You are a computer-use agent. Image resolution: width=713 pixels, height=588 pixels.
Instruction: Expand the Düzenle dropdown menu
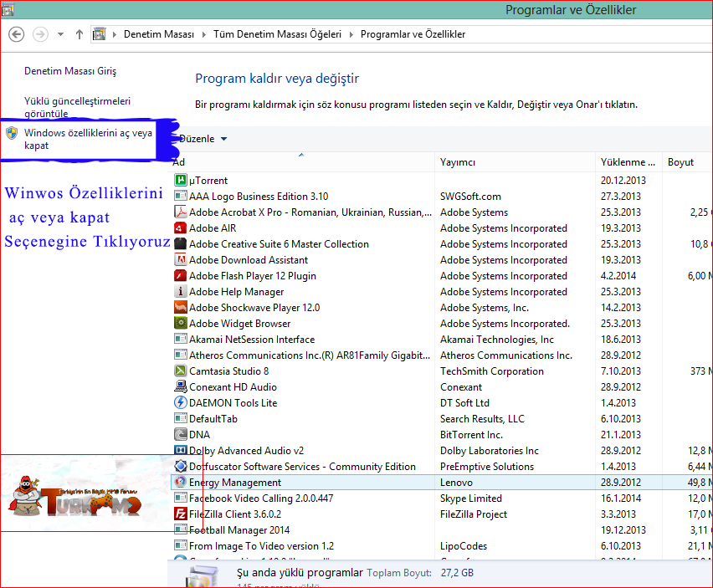coord(203,139)
